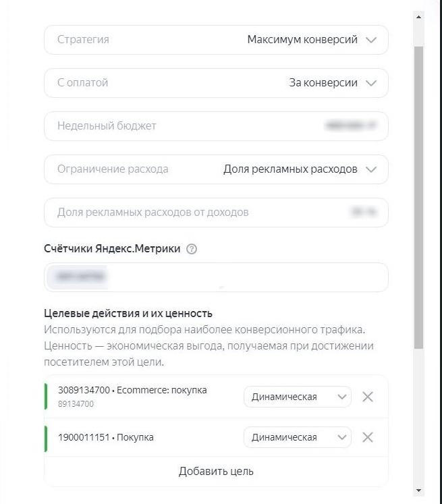Click the Добавить цель button
Viewport: 442px width, 504px height.
[216, 471]
